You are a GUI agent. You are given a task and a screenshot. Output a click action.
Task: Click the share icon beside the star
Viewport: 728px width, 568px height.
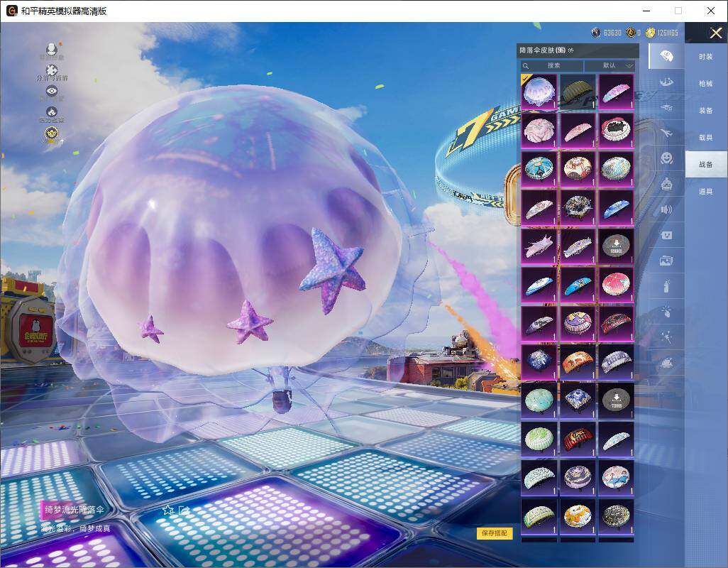[x=184, y=510]
